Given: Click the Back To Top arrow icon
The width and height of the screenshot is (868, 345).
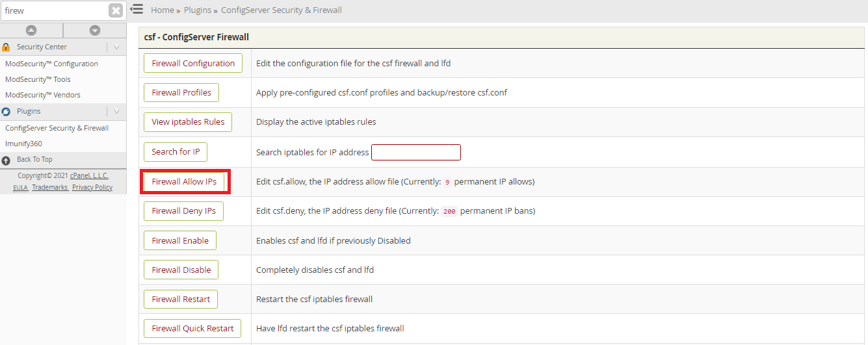Looking at the screenshot, I should tap(6, 160).
